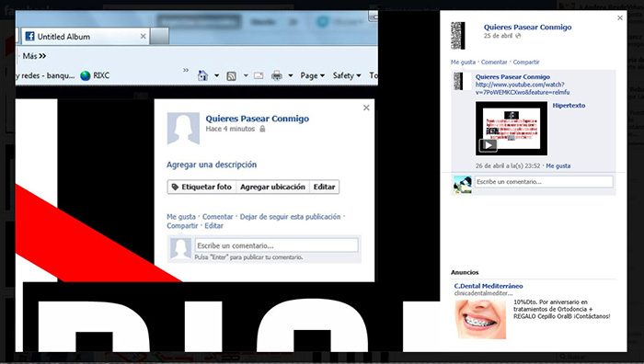Click the RSS feeds icon
The width and height of the screenshot is (644, 364).
tap(232, 76)
